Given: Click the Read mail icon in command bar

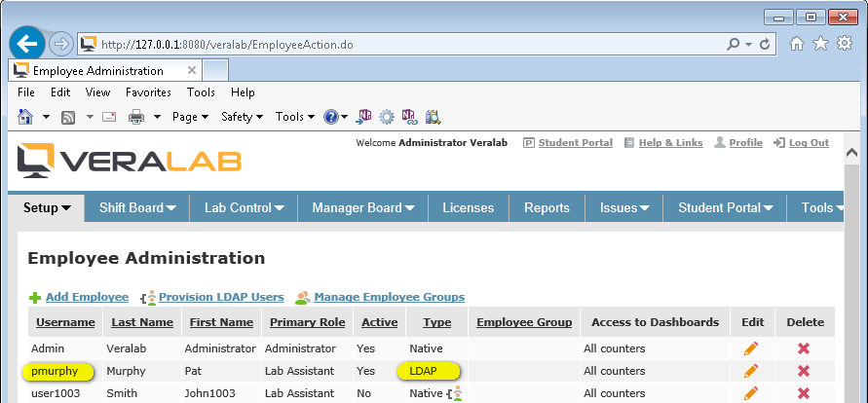Looking at the screenshot, I should pyautogui.click(x=109, y=117).
